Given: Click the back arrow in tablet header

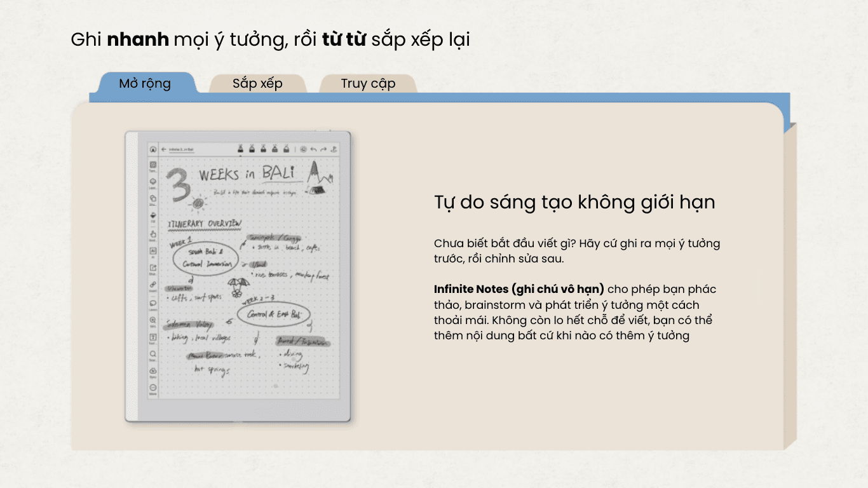Looking at the screenshot, I should click(163, 150).
